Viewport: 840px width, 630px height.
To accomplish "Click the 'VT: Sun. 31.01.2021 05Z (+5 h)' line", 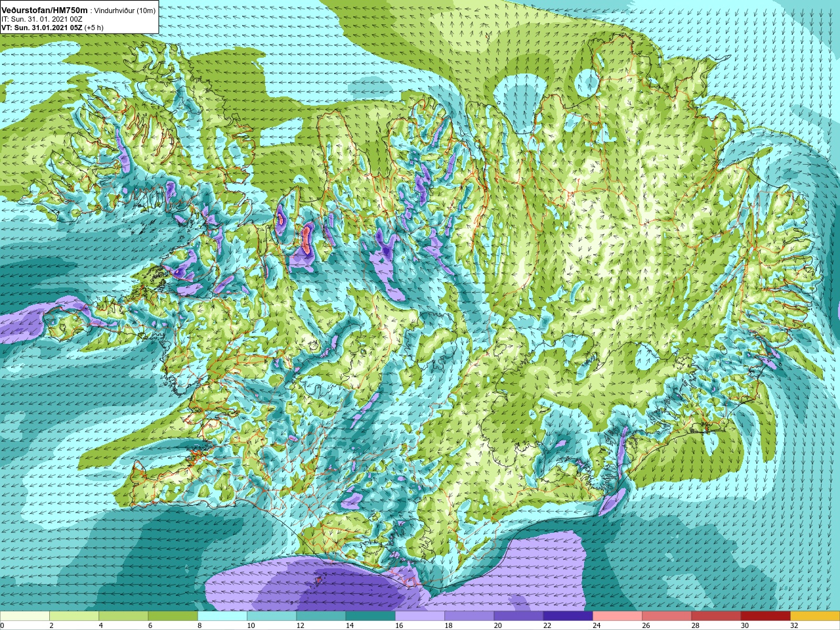I will [52, 28].
